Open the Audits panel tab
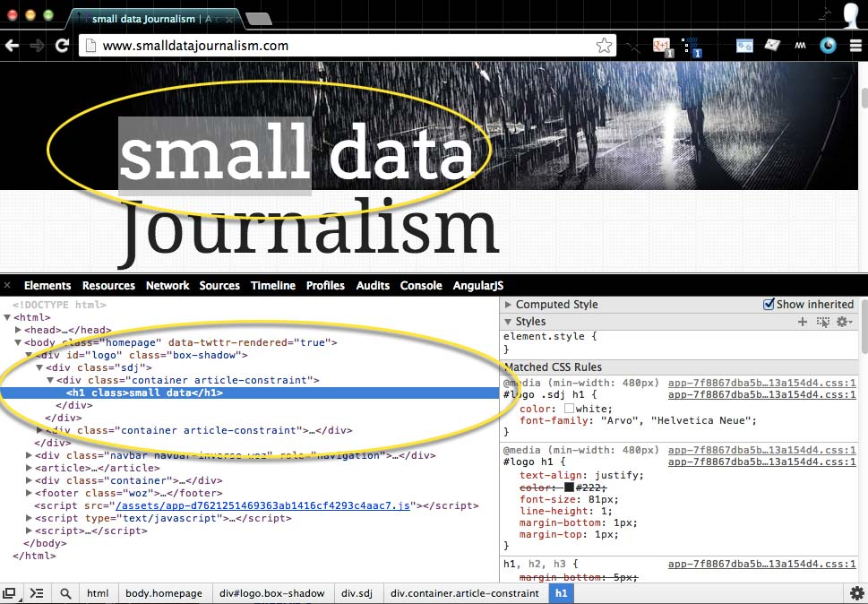868x604 pixels. coord(373,286)
